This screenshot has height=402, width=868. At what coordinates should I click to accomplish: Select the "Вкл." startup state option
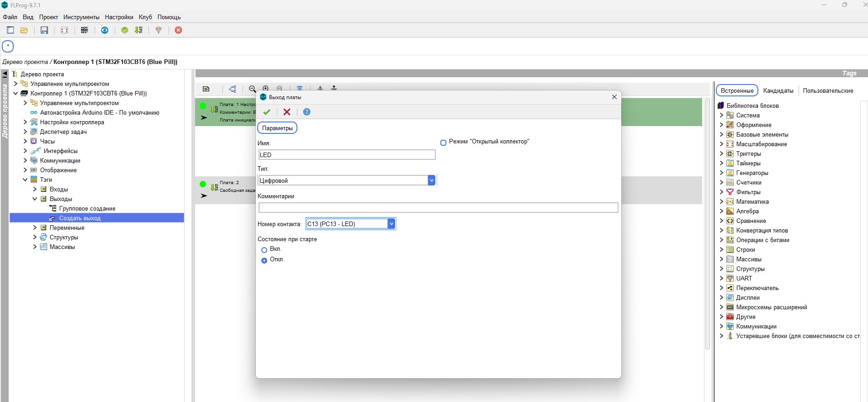coord(264,250)
